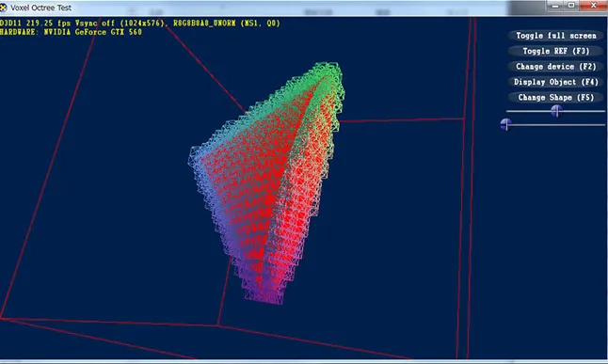Image resolution: width=608 pixels, height=364 pixels.
Task: Click the upper slider's round handle
Action: tap(556, 111)
